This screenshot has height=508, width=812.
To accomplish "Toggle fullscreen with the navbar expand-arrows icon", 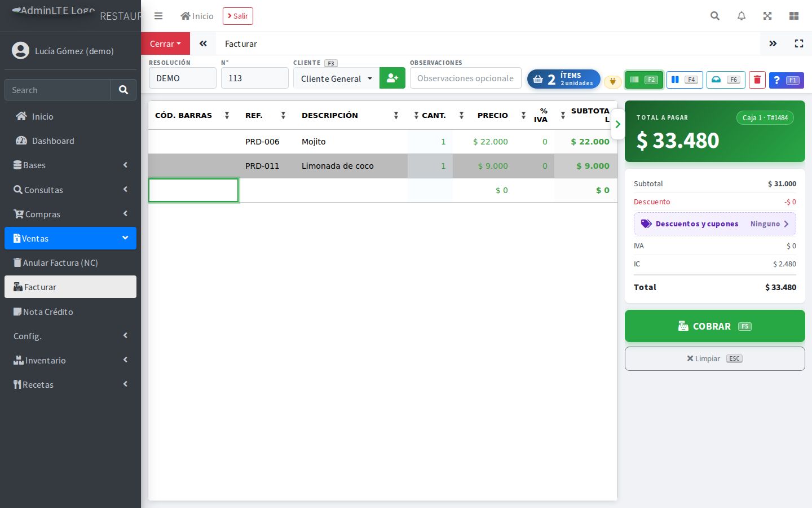I will [767, 16].
